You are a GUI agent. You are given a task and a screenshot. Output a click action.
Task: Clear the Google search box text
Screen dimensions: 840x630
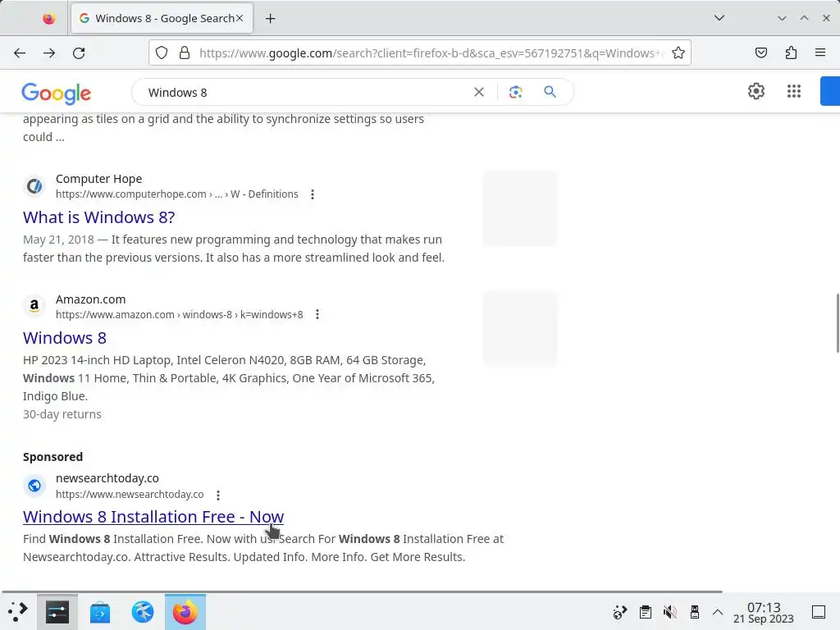point(479,92)
